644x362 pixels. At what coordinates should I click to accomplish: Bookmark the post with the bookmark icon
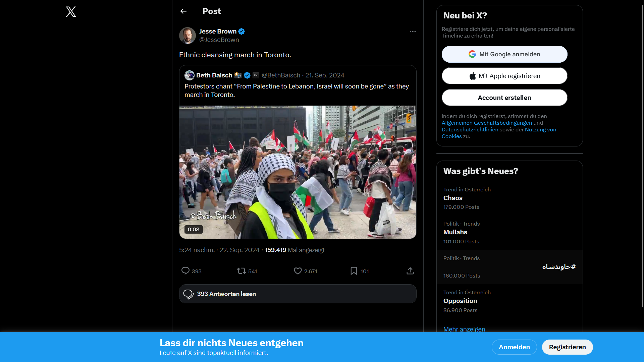354,271
